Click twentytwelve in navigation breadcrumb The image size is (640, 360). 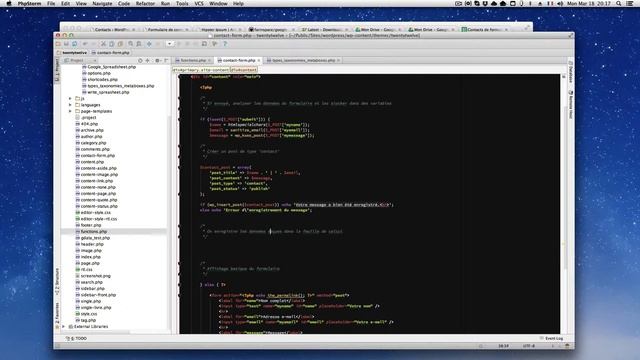[74, 53]
